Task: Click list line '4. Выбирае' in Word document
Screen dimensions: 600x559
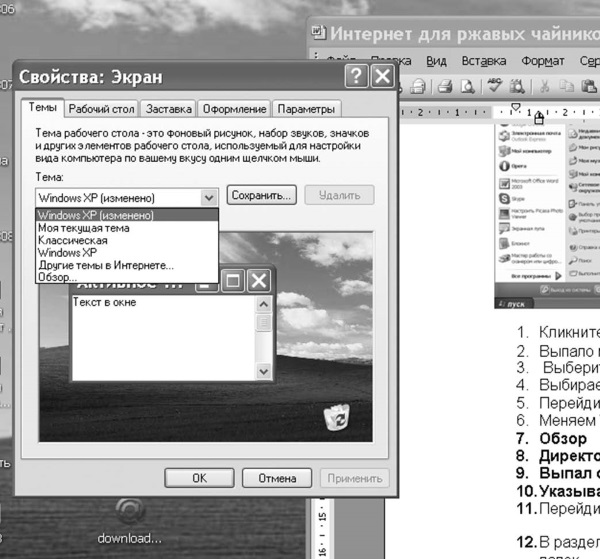Action: pos(558,385)
